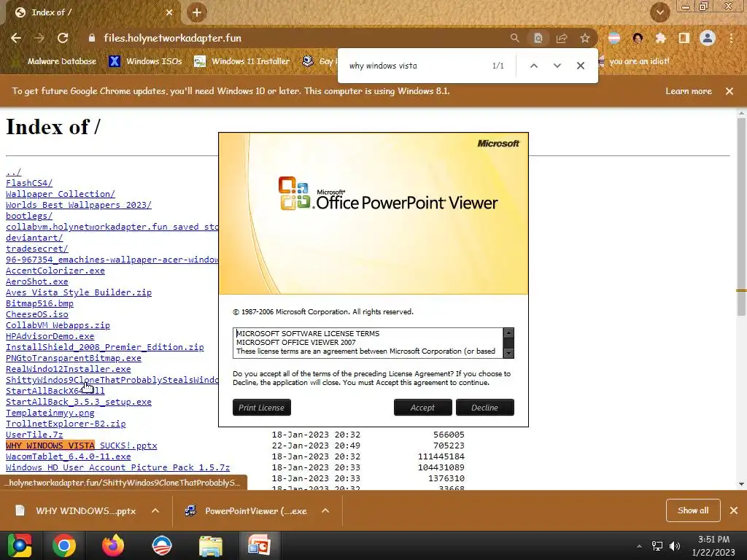
Task: Open the Extensions puzzle-piece icon
Action: 660,38
